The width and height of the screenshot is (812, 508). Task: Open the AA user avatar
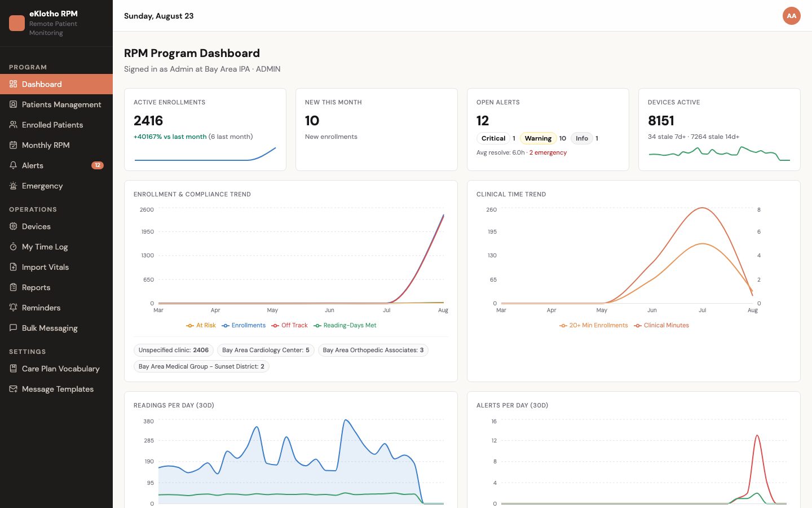click(792, 16)
